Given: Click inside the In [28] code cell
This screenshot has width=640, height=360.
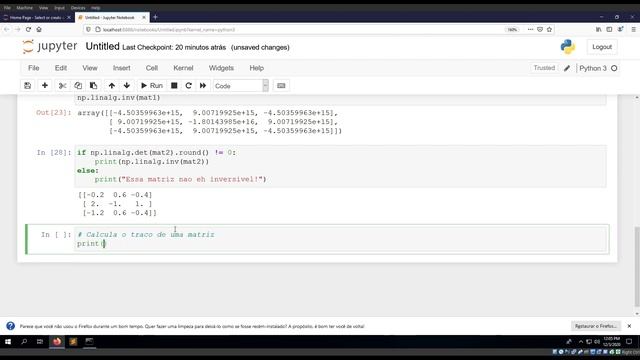Looking at the screenshot, I should point(340,166).
